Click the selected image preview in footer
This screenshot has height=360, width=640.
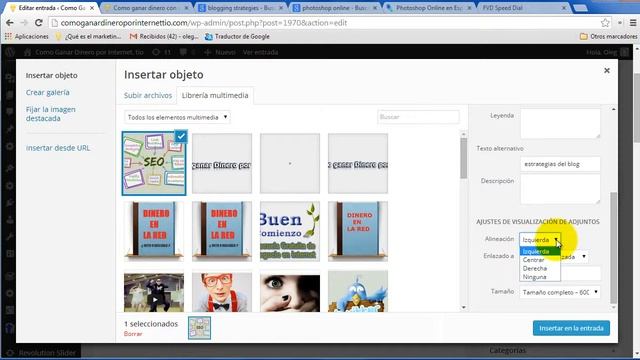click(x=199, y=328)
